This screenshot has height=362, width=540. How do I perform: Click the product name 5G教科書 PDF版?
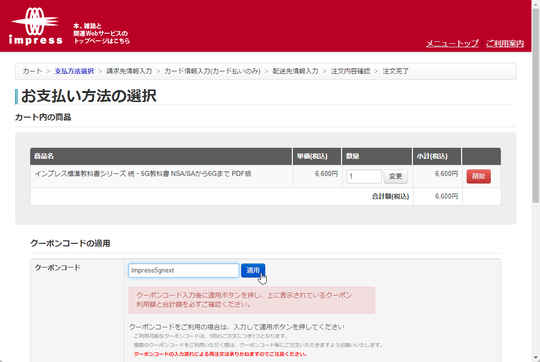click(x=143, y=174)
